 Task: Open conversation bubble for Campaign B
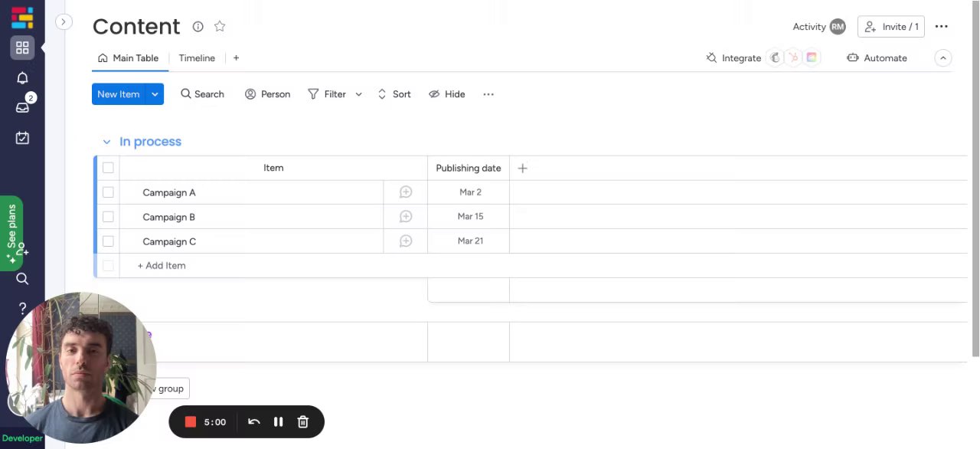pos(406,217)
